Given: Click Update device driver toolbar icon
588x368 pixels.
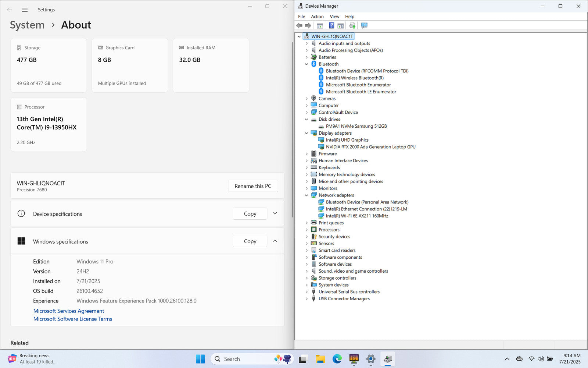Looking at the screenshot, I should click(352, 26).
